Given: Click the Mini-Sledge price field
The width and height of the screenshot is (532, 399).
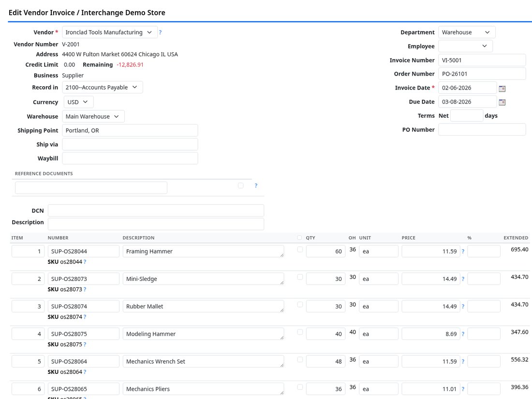Looking at the screenshot, I should click(x=431, y=279).
